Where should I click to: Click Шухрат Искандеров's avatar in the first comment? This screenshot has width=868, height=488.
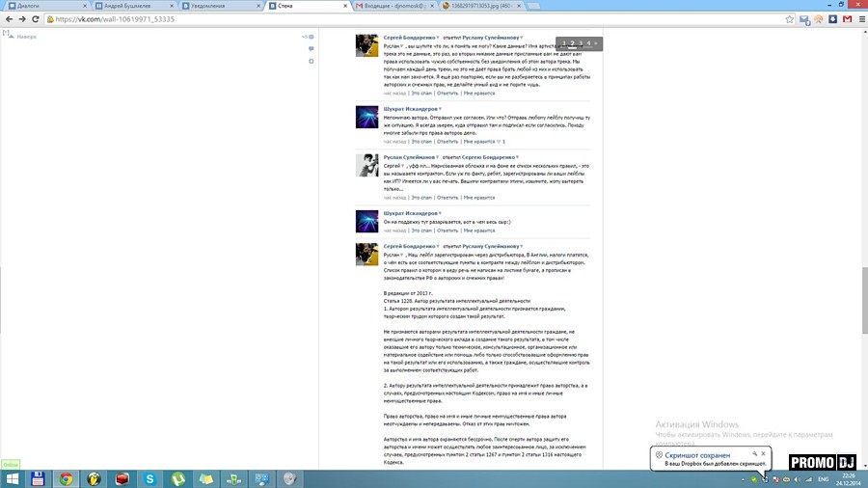[x=366, y=117]
